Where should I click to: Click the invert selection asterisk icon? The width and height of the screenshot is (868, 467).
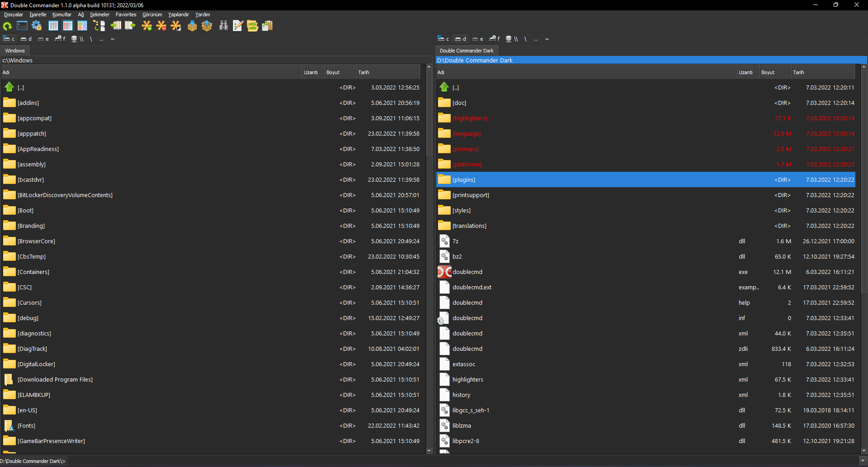pos(176,26)
